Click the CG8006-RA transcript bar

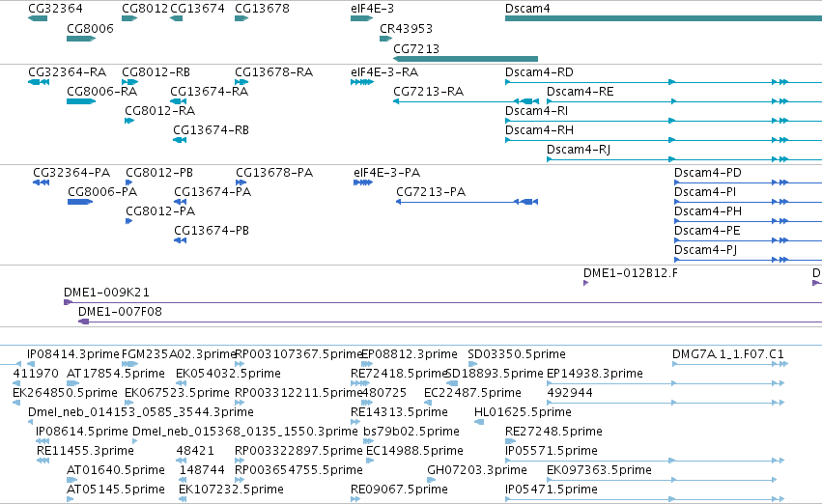tap(81, 101)
